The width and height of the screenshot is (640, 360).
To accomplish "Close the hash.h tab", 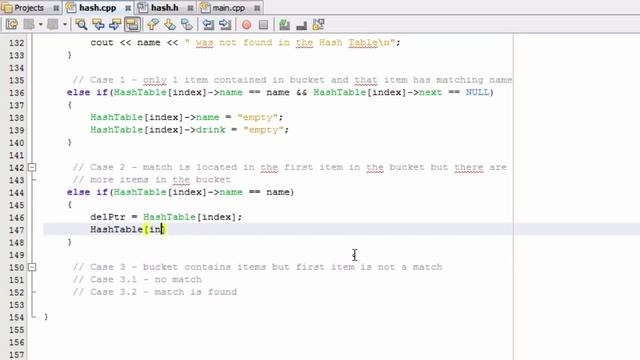I will (x=191, y=8).
